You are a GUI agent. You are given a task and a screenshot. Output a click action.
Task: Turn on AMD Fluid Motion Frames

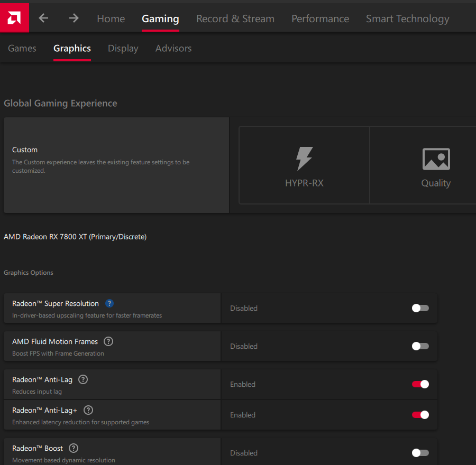pyautogui.click(x=420, y=346)
